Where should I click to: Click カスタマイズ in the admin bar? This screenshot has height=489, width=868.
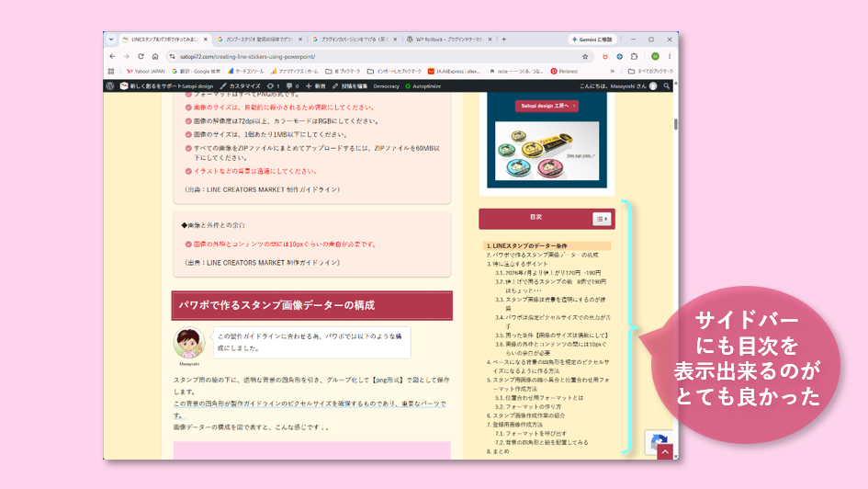click(241, 86)
